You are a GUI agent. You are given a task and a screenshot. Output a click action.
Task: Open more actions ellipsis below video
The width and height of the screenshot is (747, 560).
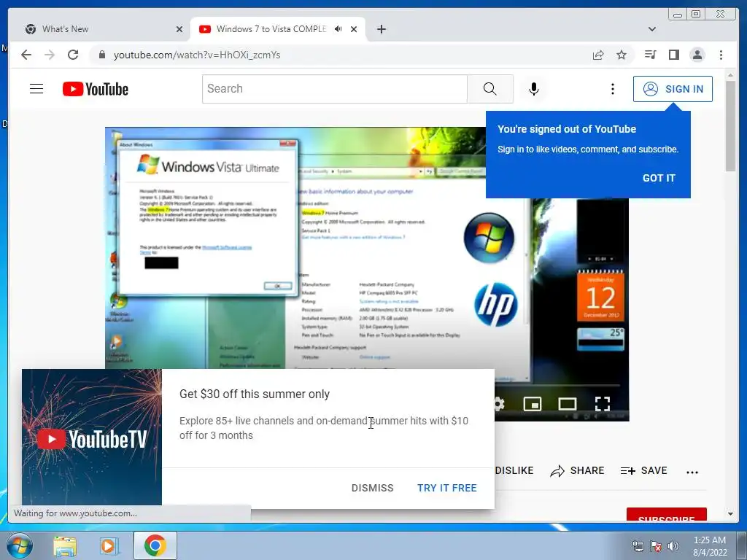tap(692, 472)
